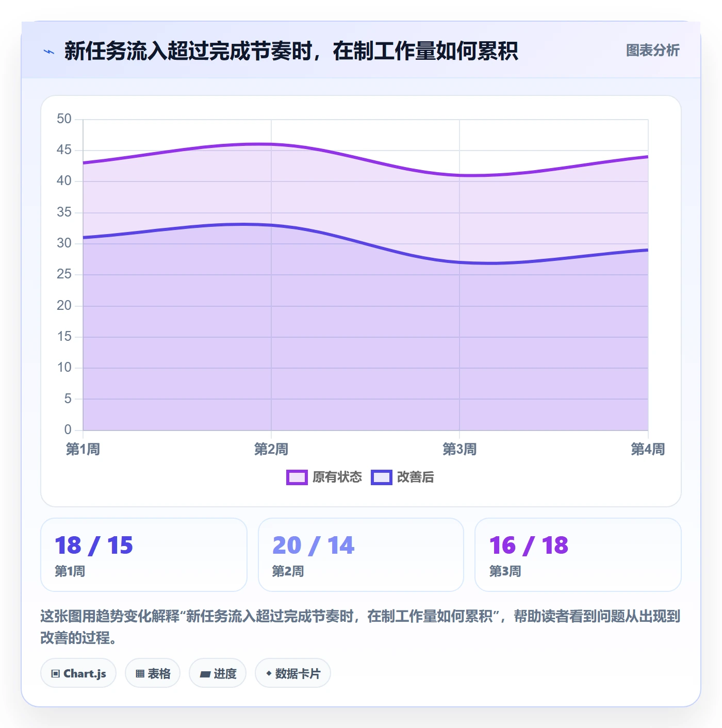Click the lightning bolt icon beside the title
The height and width of the screenshot is (728, 722).
pyautogui.click(x=49, y=52)
